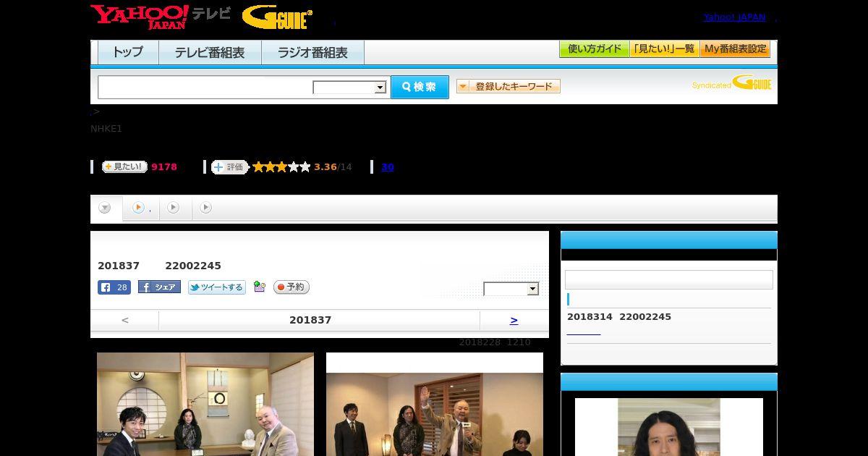Screen dimensions: 868x456
Task: Click the 3.36 rating score
Action: (x=325, y=167)
